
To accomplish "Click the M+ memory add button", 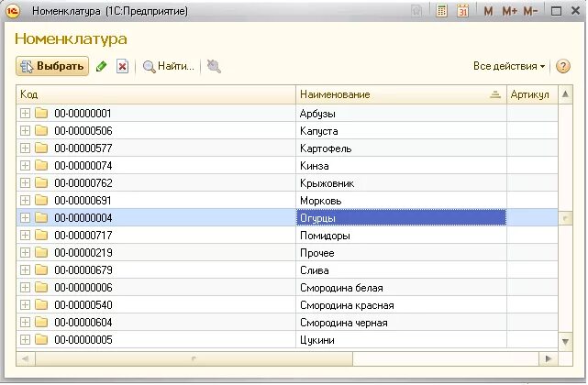I will point(510,11).
